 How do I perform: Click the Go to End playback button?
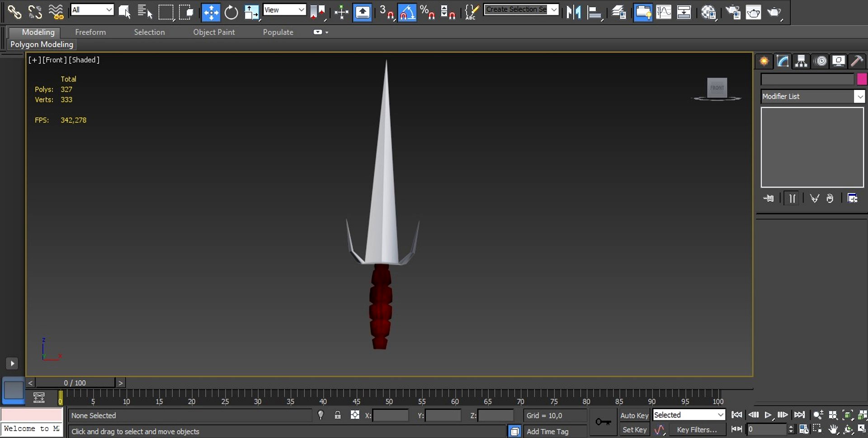[799, 415]
